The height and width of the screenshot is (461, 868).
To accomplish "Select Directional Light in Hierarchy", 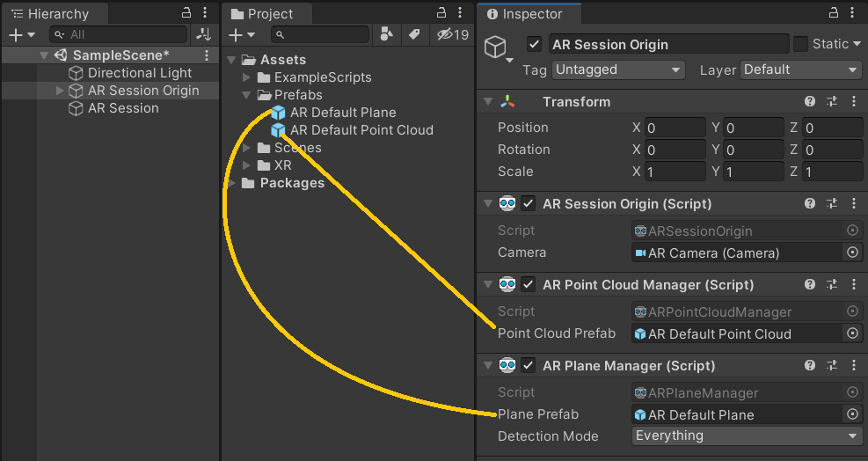I will coord(140,73).
